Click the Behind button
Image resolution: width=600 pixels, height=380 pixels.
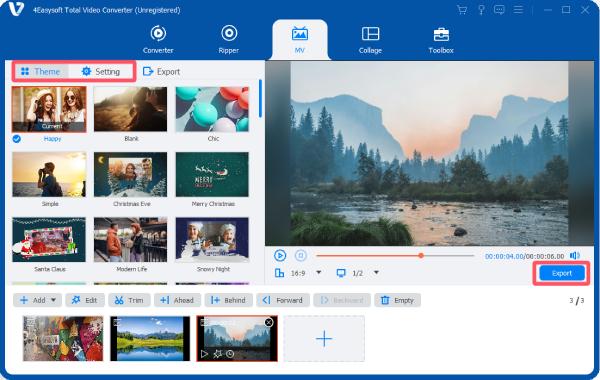[x=228, y=300]
